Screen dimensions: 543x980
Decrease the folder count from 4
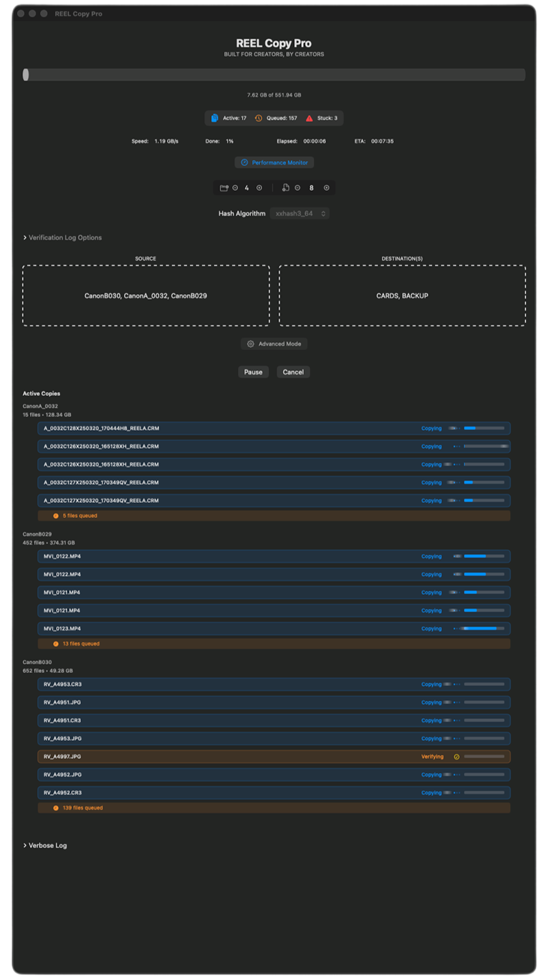click(235, 188)
